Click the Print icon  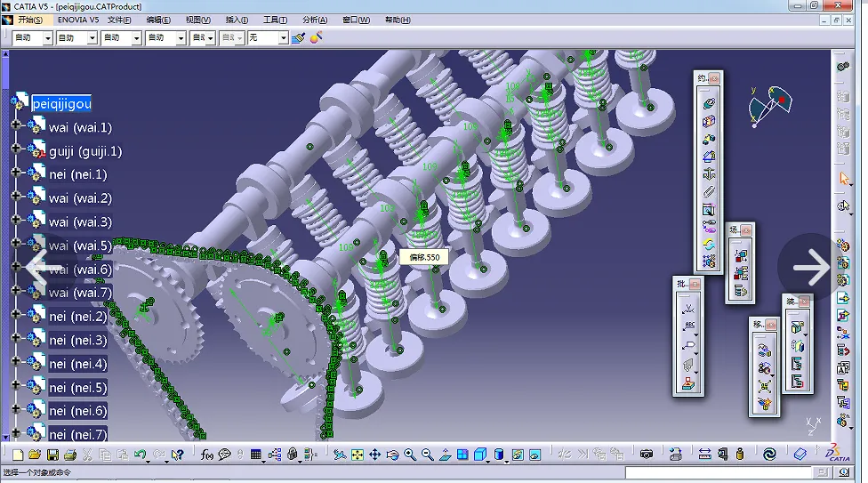70,455
